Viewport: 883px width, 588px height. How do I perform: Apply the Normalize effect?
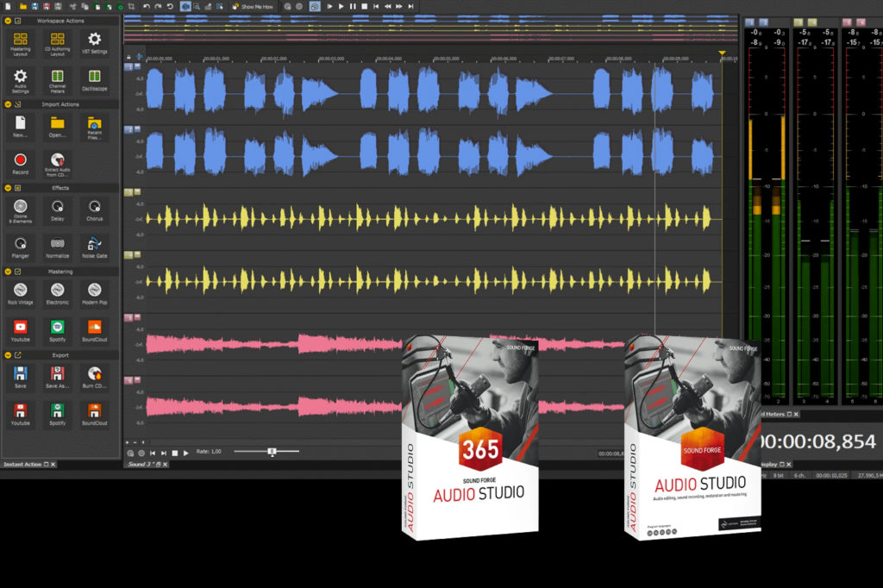[x=58, y=247]
